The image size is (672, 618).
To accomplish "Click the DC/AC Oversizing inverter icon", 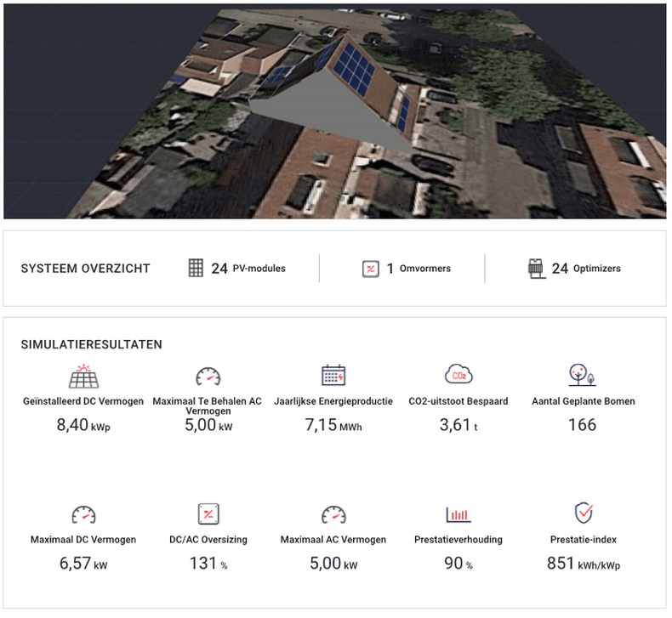I will click(209, 515).
